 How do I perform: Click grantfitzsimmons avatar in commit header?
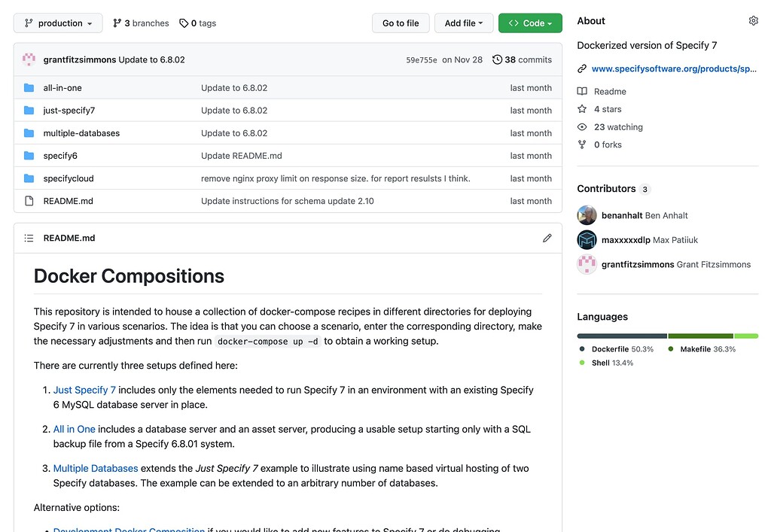(29, 60)
